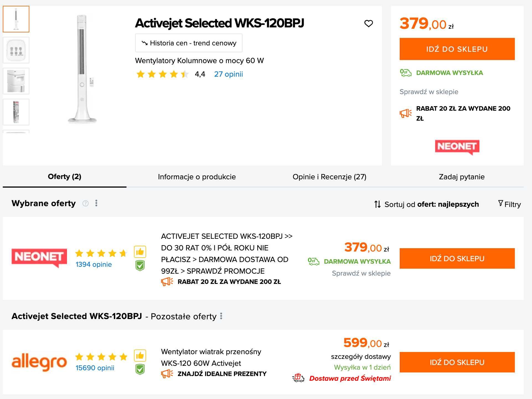Click Neonet logo in top price box
The image size is (532, 399).
point(457,147)
